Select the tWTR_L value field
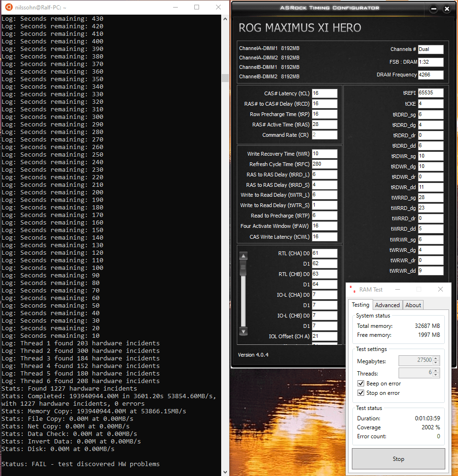Viewport: 458px width, 476px height. [x=325, y=194]
